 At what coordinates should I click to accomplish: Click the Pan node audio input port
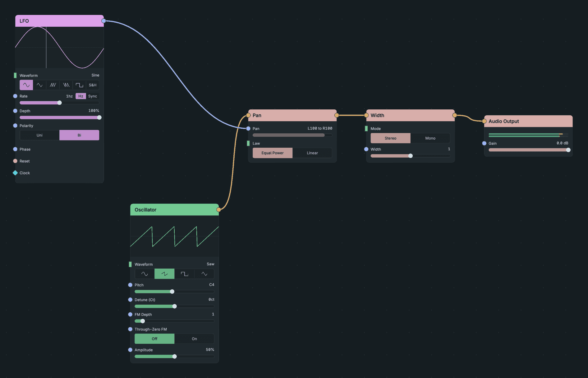[x=248, y=115]
